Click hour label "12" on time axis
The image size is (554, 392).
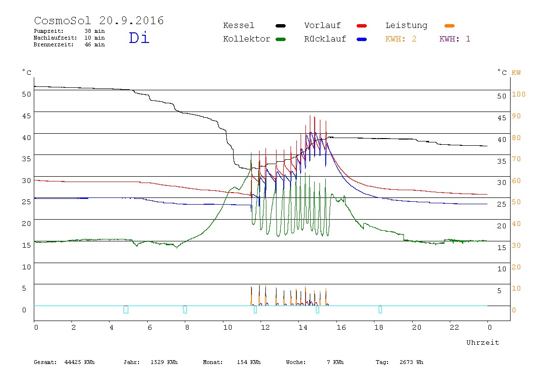[x=265, y=328]
